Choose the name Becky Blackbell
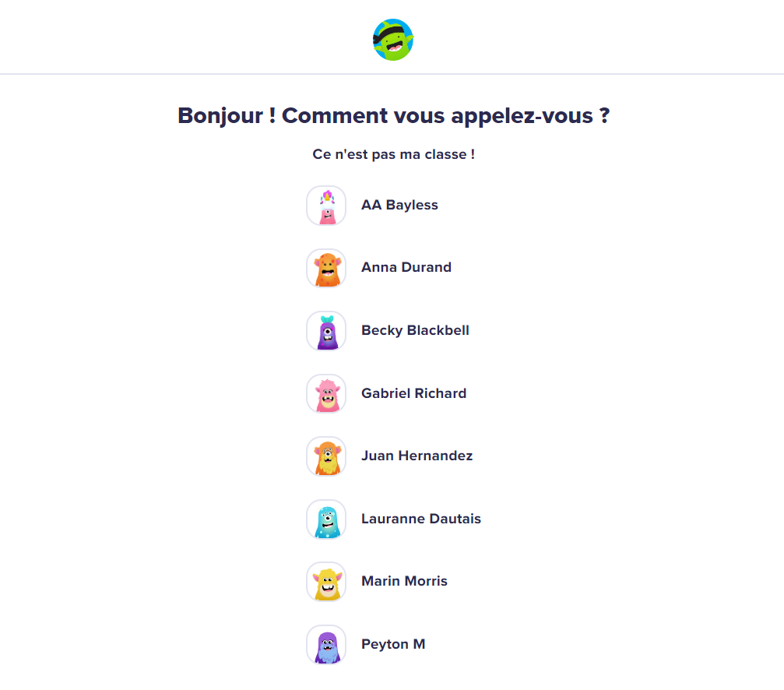Screen dimensions: 784x690 (415, 330)
